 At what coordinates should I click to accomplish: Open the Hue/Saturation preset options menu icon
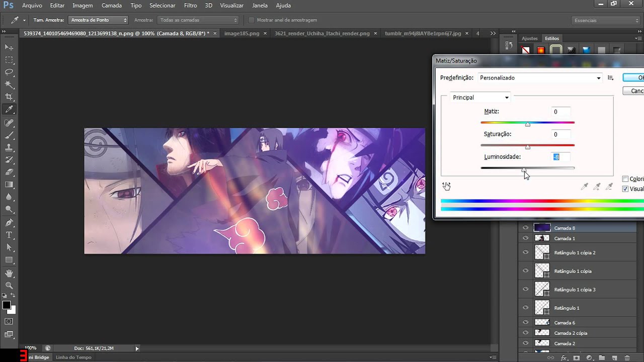tap(610, 78)
